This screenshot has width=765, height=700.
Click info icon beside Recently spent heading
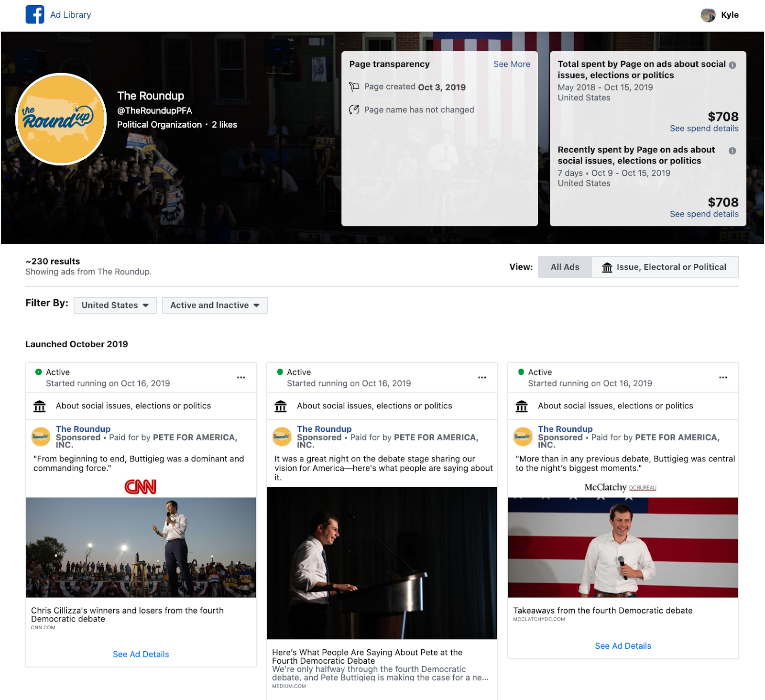732,151
